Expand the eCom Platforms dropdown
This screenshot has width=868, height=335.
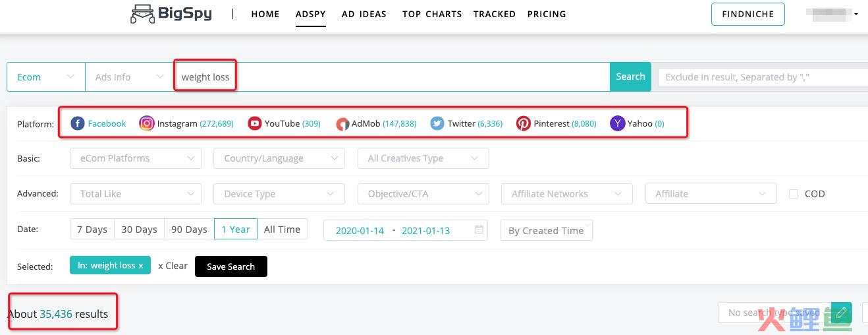(136, 158)
